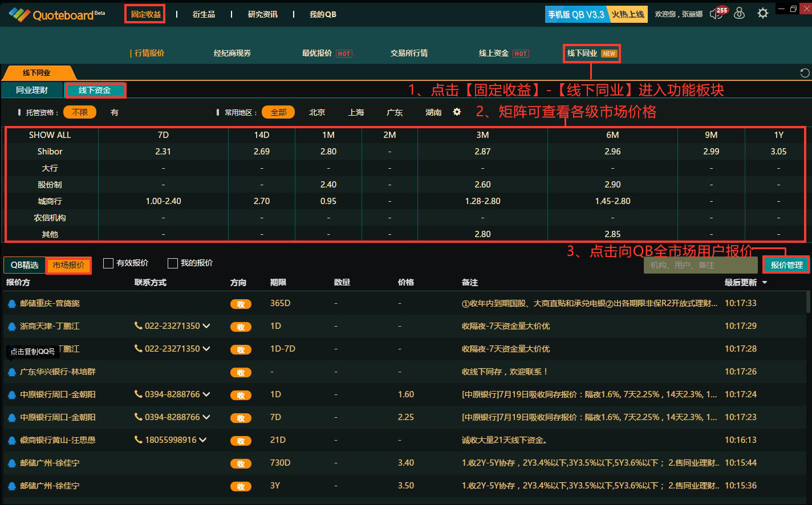Click QQ icon for 中原银行周口-金朝阳 1D row

11,395
